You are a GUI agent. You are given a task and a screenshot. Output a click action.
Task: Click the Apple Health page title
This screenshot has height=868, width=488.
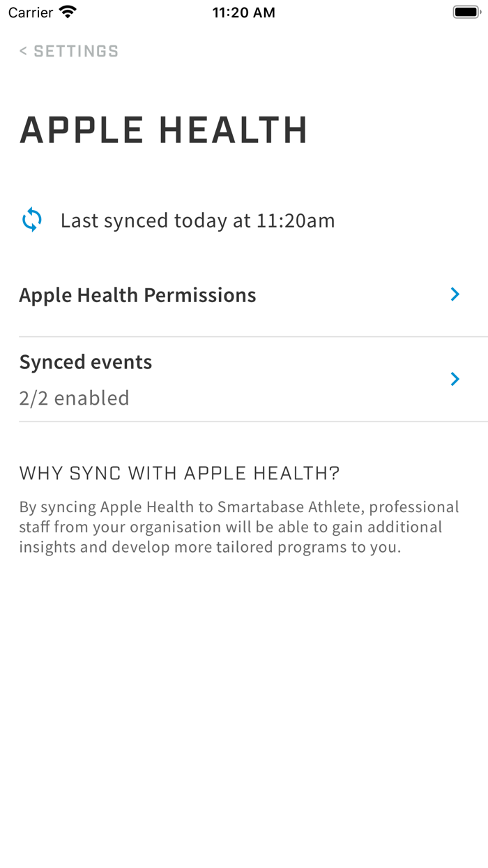pos(164,130)
